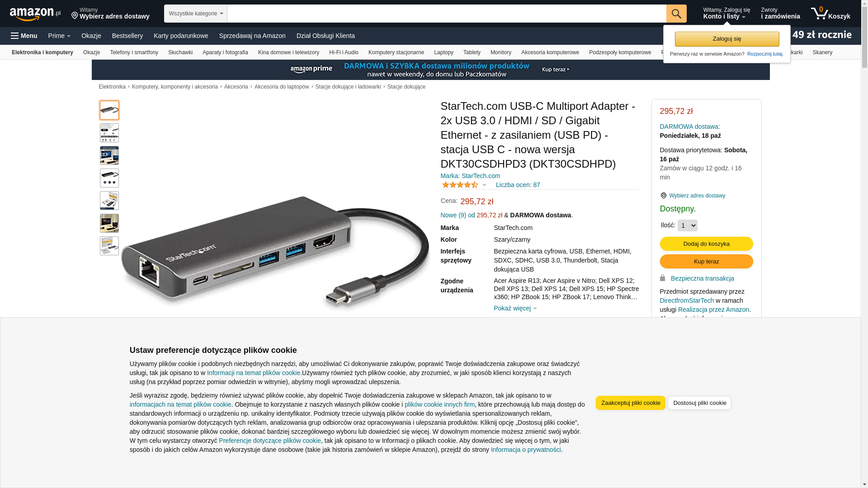Click the star rating icons

coord(460,185)
